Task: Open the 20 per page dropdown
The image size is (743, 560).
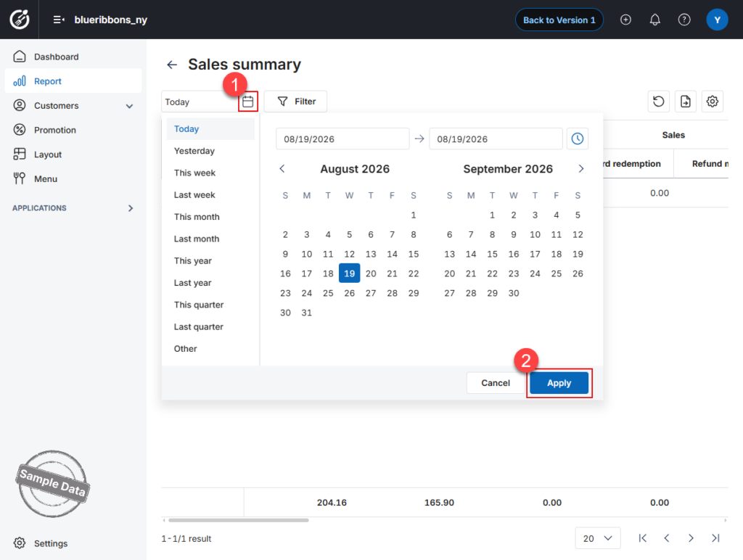Action: (598, 538)
